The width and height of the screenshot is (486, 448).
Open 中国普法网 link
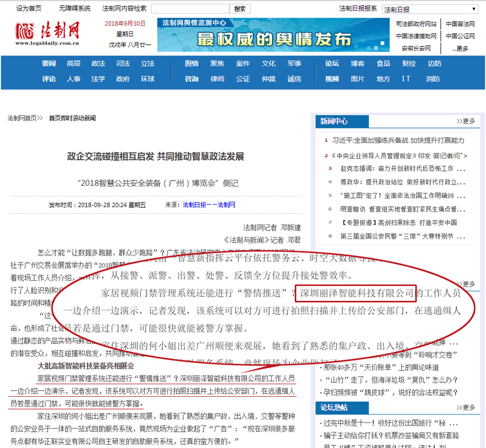pyautogui.click(x=460, y=24)
